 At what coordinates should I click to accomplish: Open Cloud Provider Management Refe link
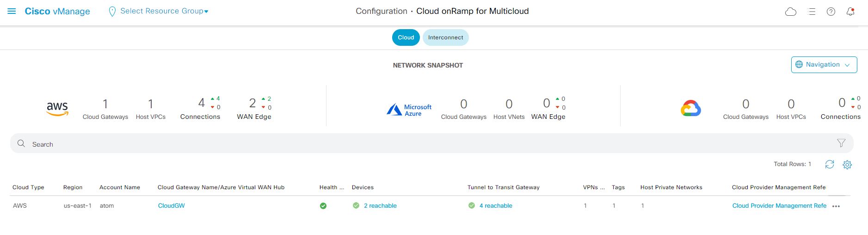point(779,206)
